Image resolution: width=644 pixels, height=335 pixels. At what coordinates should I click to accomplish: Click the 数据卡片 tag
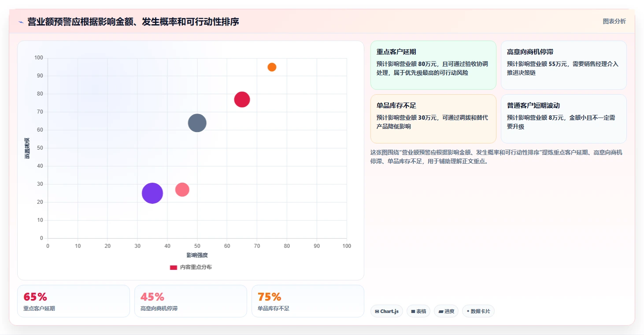[478, 311]
